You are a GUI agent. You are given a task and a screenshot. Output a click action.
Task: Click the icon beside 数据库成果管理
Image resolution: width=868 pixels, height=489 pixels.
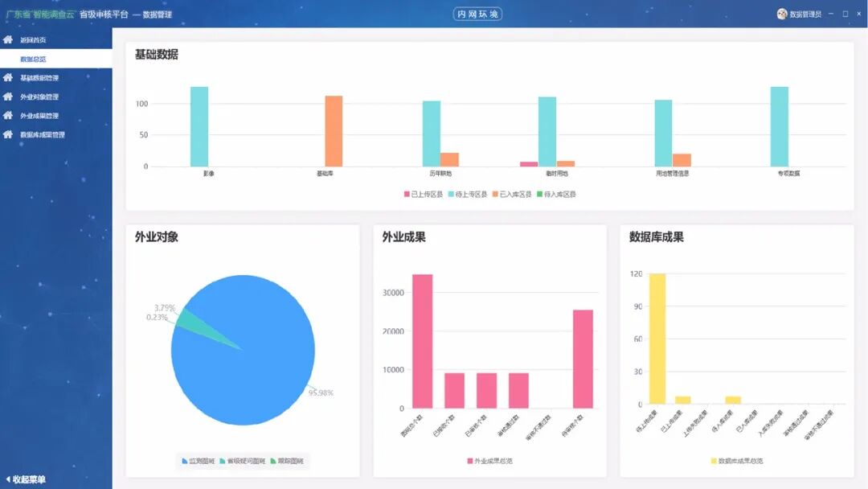8,134
